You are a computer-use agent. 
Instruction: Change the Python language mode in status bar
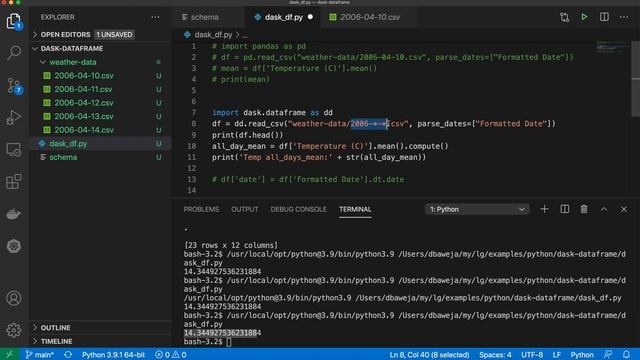582,355
